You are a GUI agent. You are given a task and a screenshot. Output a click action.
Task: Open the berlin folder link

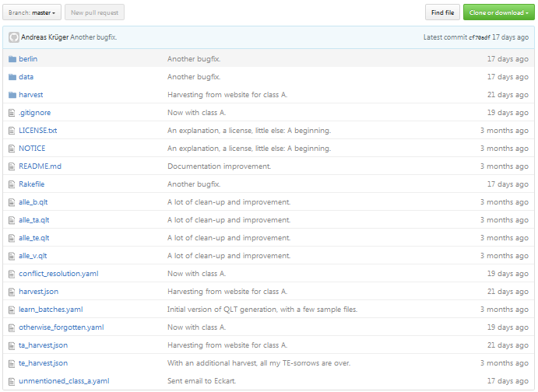click(x=28, y=59)
